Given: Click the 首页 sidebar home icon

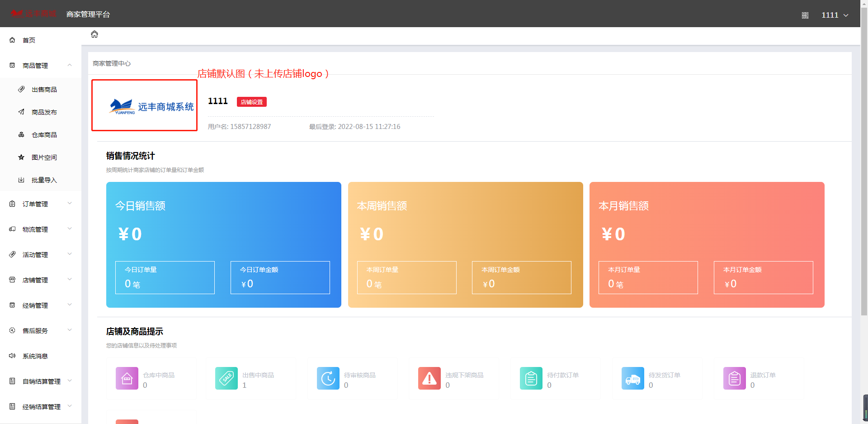Looking at the screenshot, I should [12, 40].
